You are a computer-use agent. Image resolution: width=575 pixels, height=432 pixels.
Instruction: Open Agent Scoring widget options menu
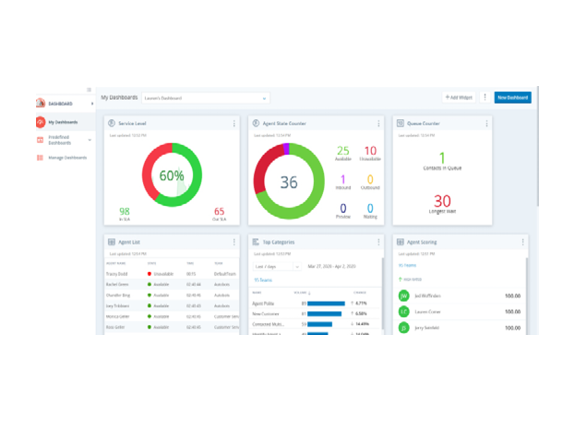pyautogui.click(x=523, y=242)
